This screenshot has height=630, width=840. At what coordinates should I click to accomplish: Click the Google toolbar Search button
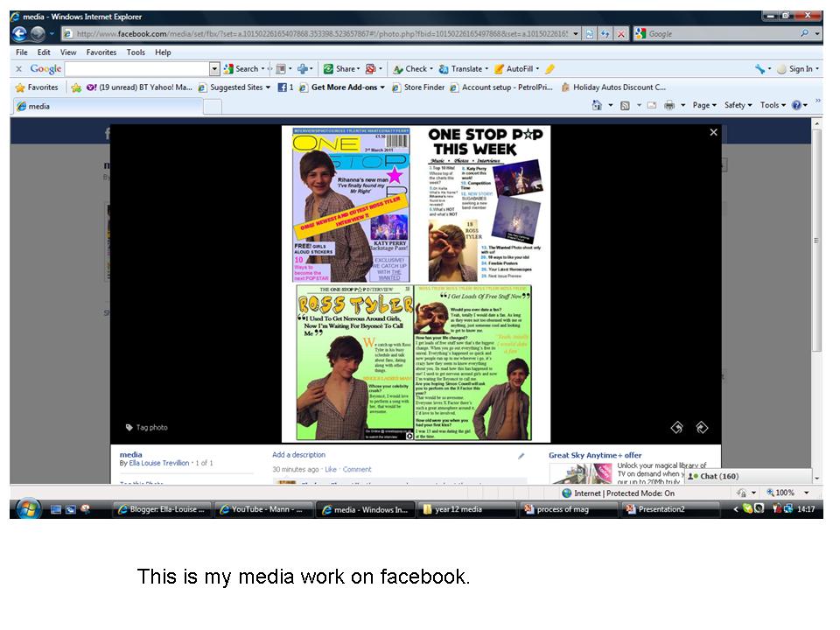[x=241, y=68]
